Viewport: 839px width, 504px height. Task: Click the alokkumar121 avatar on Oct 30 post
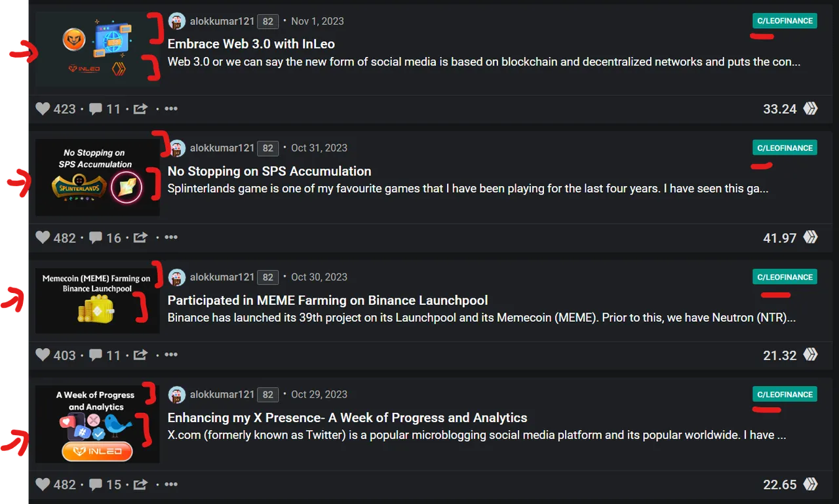tap(177, 277)
